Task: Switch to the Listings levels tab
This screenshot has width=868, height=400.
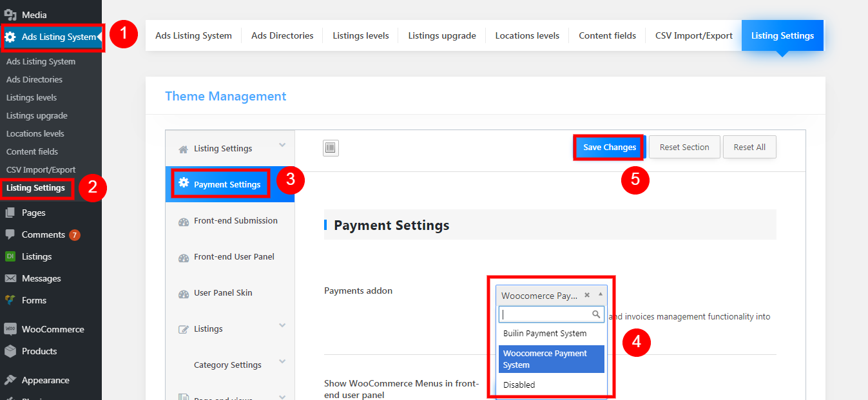Action: pos(361,35)
